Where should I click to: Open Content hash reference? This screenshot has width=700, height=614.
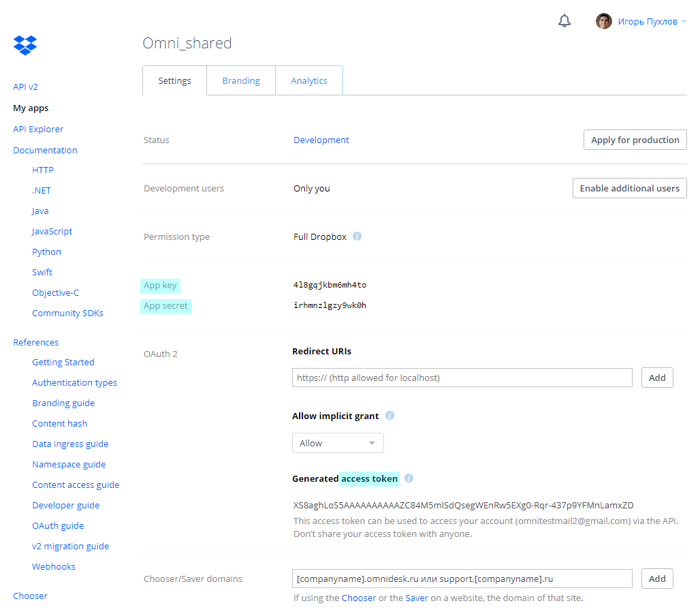(x=59, y=423)
